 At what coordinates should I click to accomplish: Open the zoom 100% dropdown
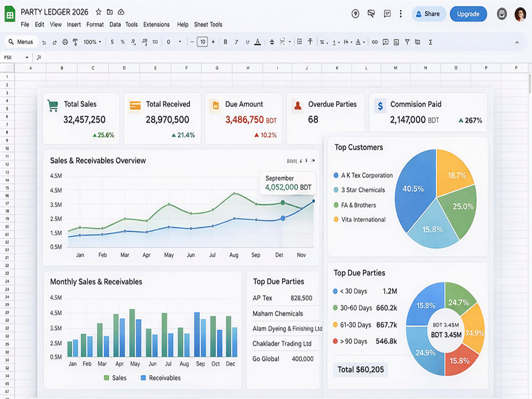(92, 42)
